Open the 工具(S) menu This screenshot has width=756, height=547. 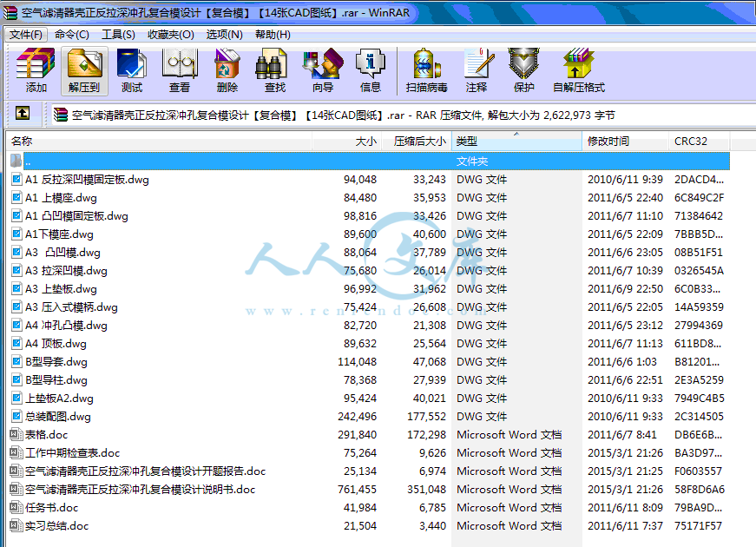click(118, 34)
